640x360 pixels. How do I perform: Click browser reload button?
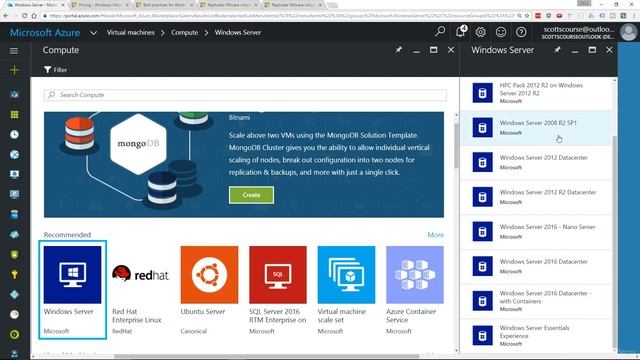click(x=24, y=16)
